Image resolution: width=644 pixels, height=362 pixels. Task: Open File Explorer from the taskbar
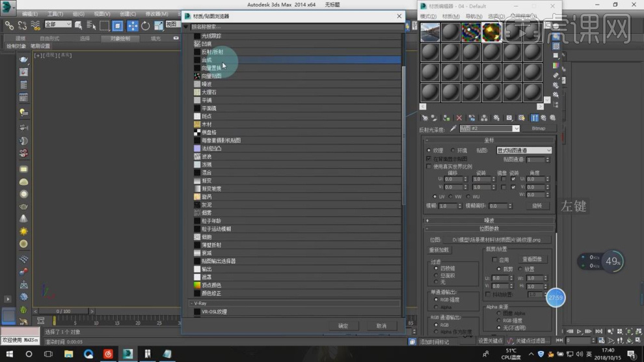pos(68,354)
